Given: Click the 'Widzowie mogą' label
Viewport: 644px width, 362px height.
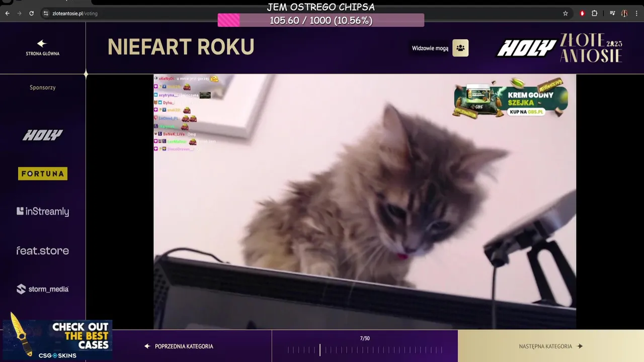Looking at the screenshot, I should 430,48.
